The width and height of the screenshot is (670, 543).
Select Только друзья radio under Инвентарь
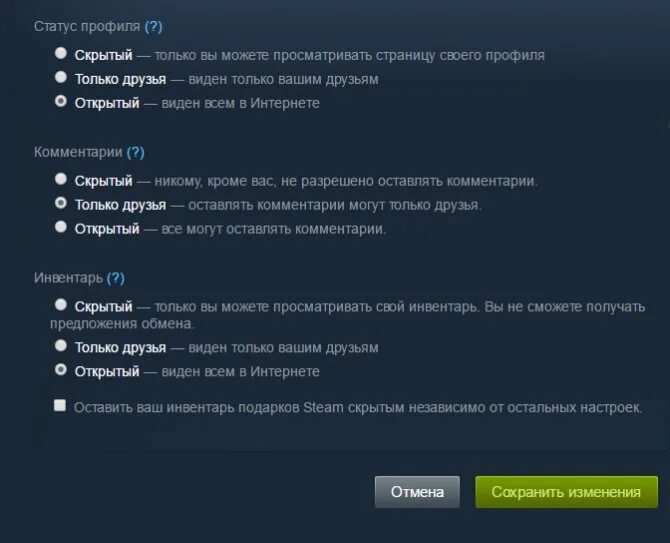(61, 345)
